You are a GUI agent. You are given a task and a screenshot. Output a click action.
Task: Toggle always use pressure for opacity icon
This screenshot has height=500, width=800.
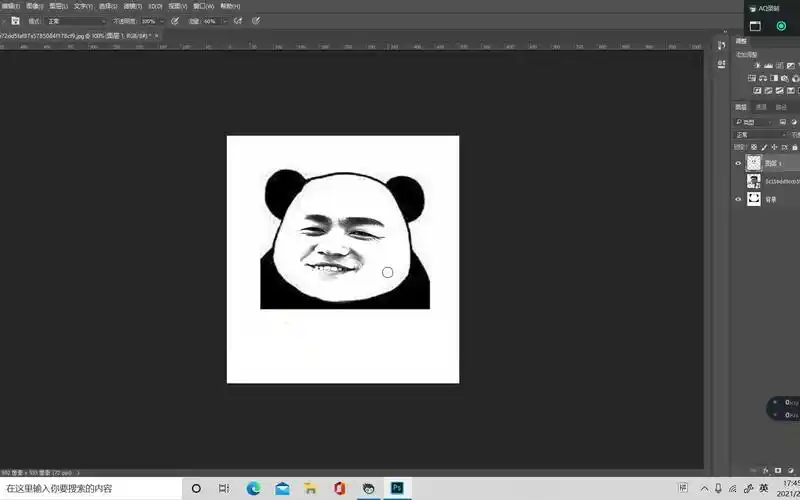click(176, 20)
